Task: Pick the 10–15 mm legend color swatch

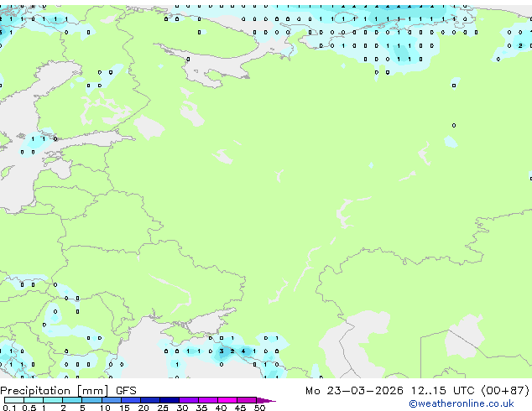Action: point(111,400)
